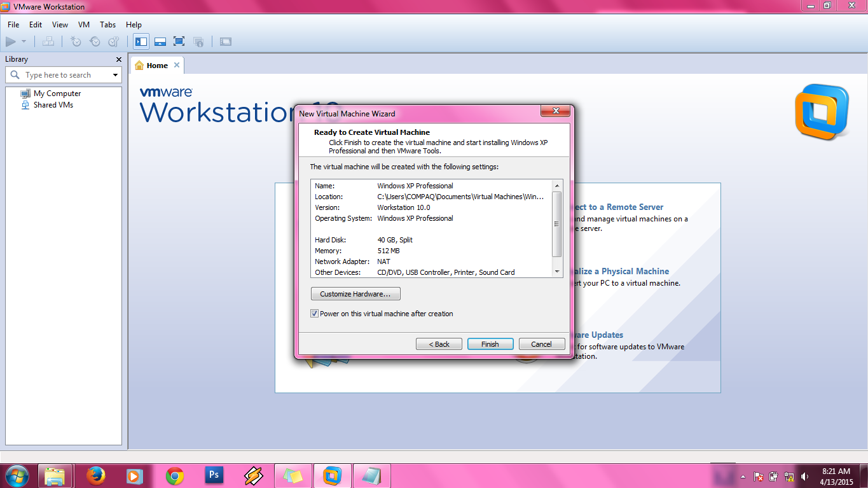868x488 pixels.
Task: Open the VM menu
Action: [x=84, y=25]
